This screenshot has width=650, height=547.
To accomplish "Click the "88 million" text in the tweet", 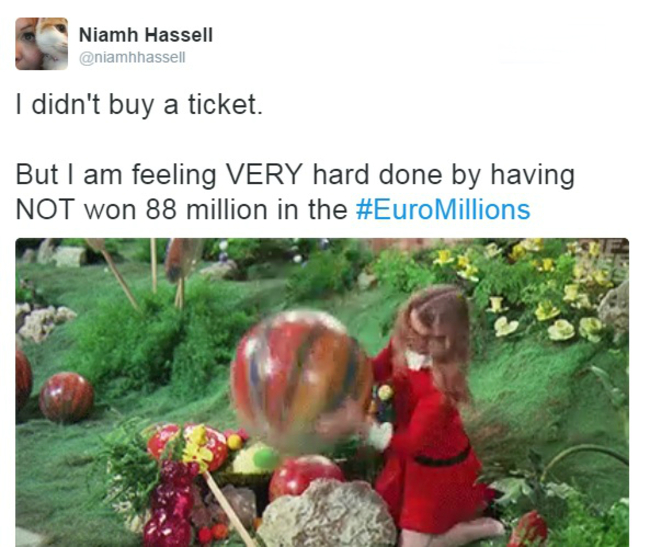I will [x=206, y=210].
